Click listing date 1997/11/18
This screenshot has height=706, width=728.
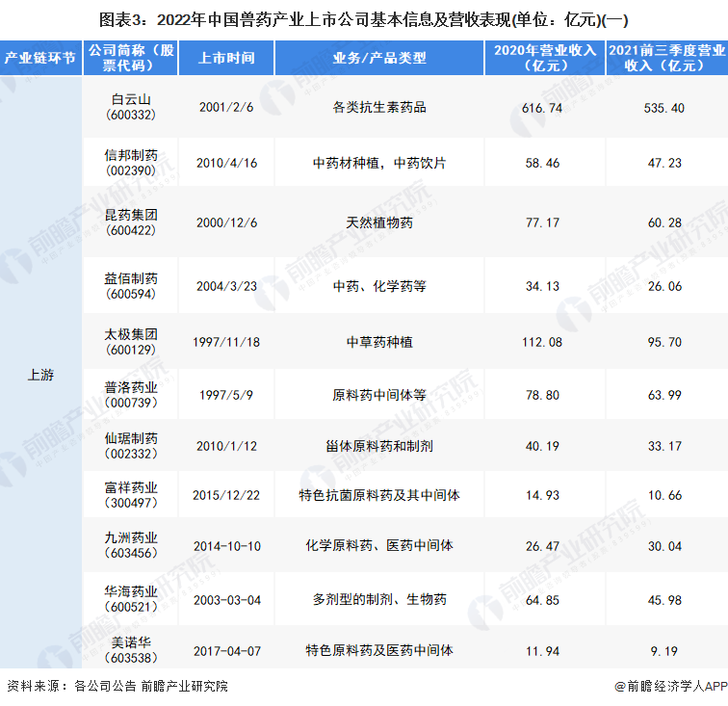(x=226, y=342)
